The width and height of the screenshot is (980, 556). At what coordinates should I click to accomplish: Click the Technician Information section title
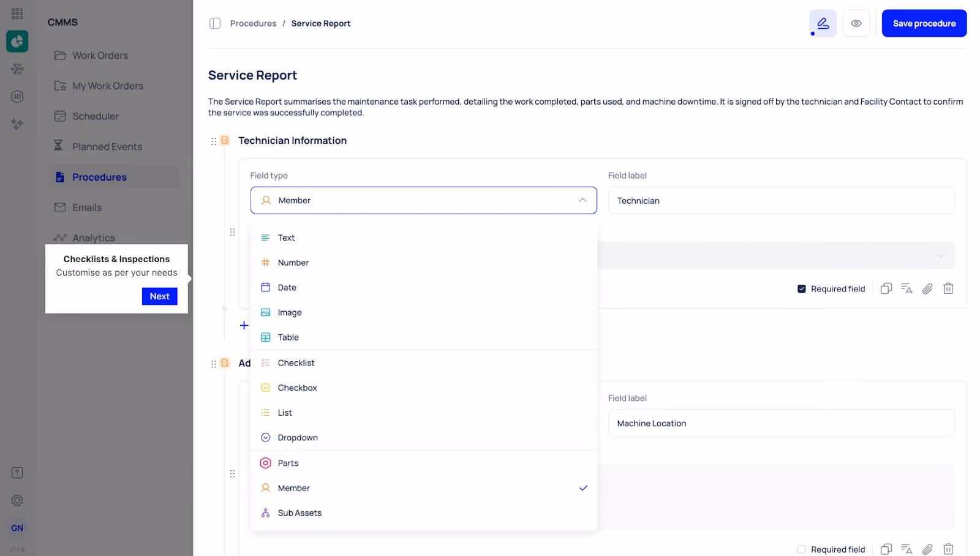(x=293, y=141)
